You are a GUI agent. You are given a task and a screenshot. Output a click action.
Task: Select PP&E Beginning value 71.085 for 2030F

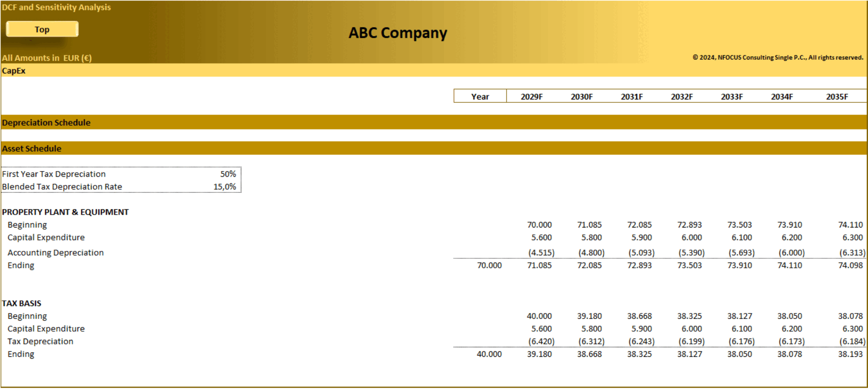589,225
